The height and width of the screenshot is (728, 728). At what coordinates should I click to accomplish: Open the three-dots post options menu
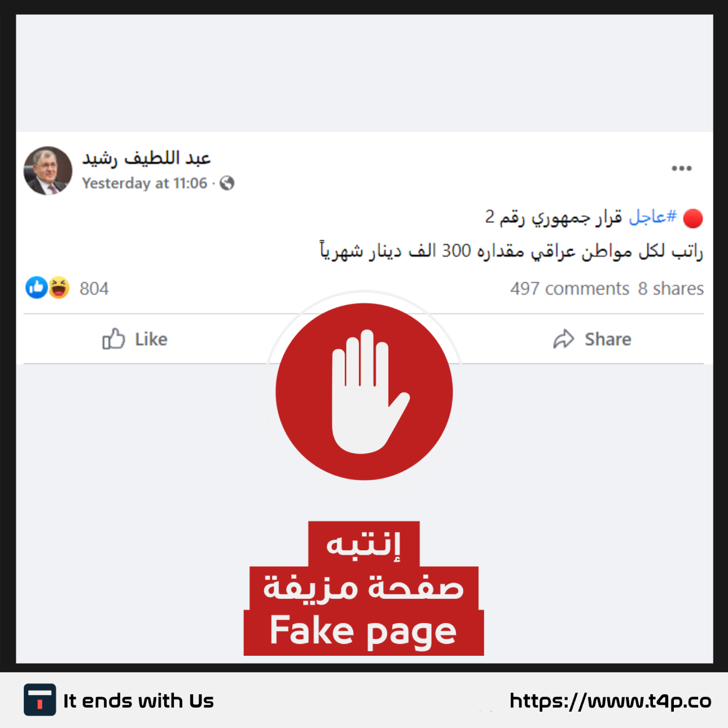click(681, 168)
